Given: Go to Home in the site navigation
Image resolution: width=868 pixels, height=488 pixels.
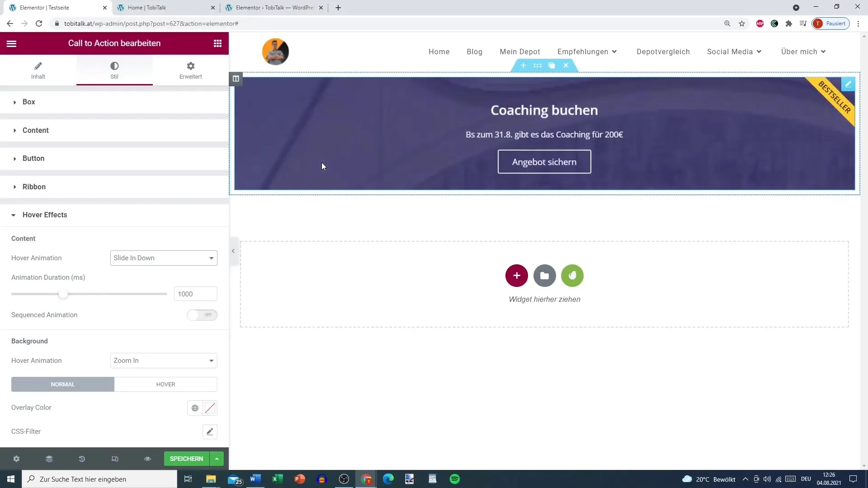Looking at the screenshot, I should pos(439,52).
